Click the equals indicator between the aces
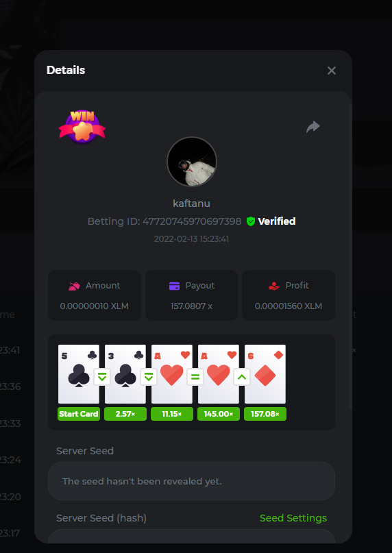The width and height of the screenshot is (392, 553). (x=195, y=377)
